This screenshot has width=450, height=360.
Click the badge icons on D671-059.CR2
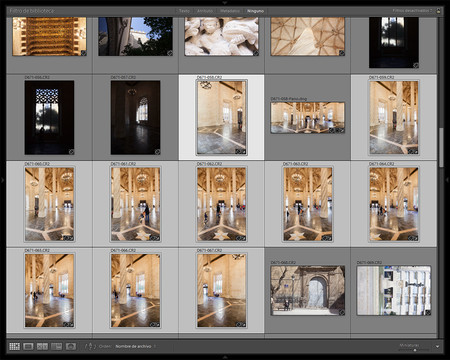(413, 152)
